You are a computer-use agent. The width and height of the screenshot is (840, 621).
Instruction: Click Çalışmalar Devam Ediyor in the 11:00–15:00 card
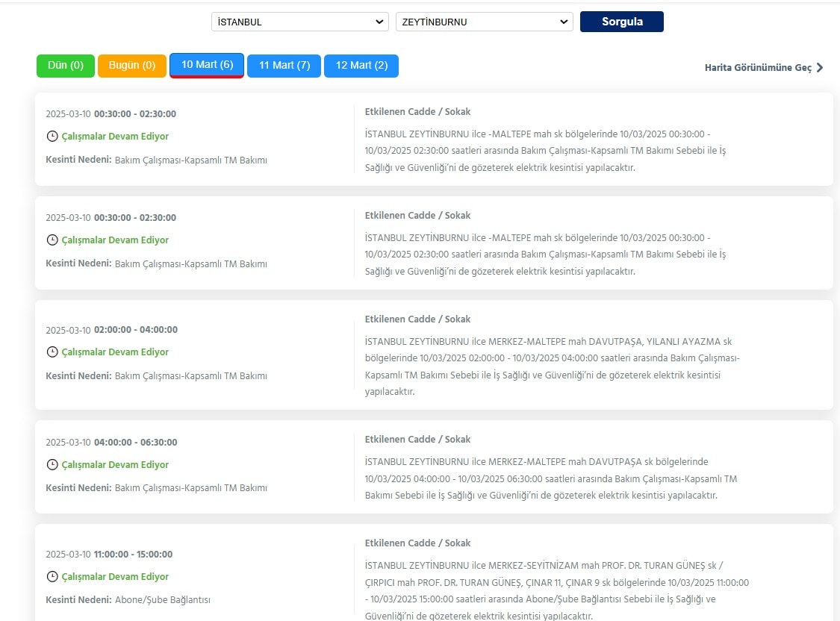115,577
